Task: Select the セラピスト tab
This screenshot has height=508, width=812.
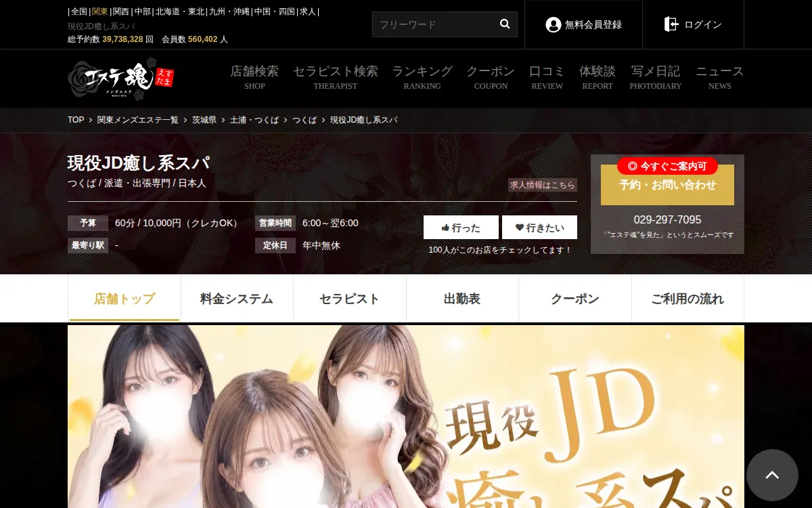Action: tap(350, 299)
